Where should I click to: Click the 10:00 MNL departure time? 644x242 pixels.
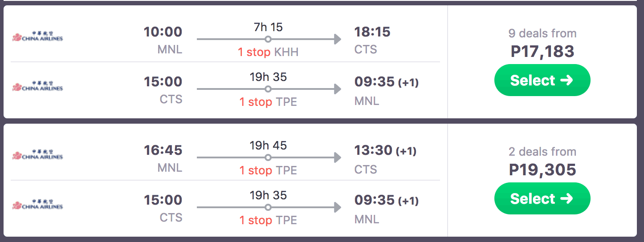pos(163,32)
